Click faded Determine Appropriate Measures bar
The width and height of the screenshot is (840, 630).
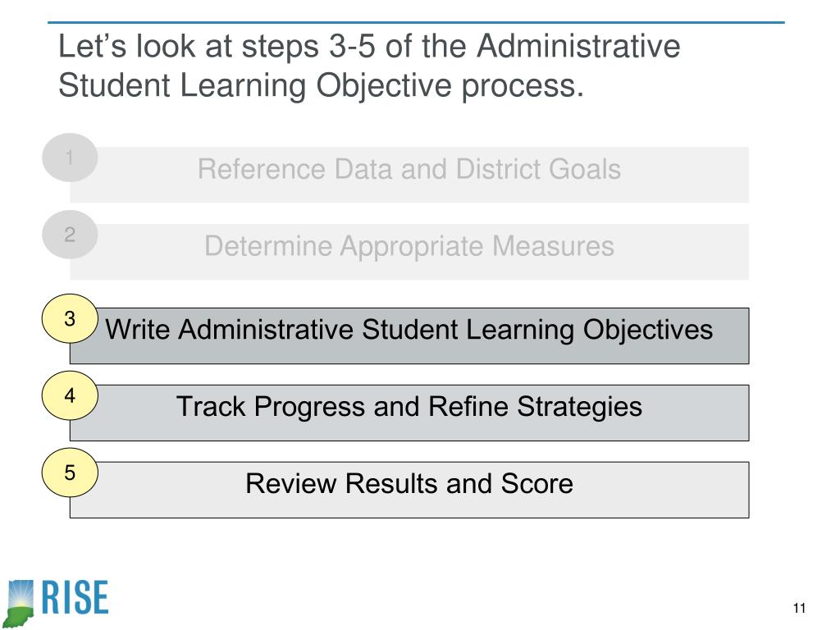coord(409,252)
